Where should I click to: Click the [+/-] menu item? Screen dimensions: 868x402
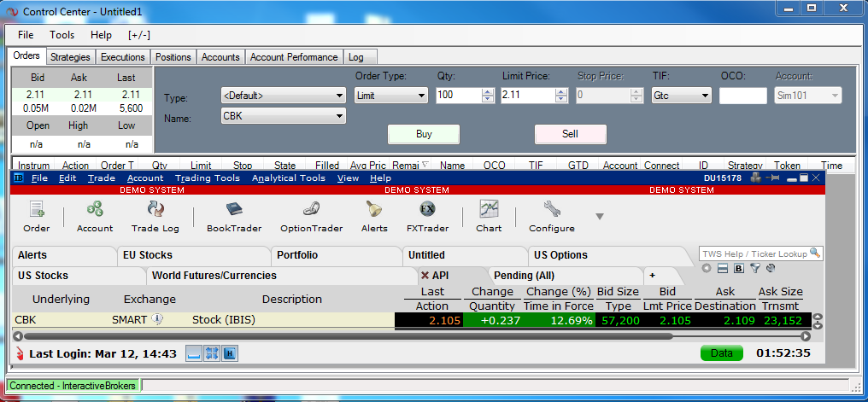click(139, 35)
